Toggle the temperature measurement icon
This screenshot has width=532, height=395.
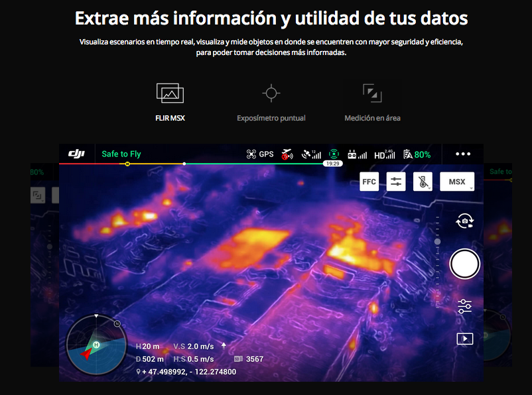click(x=423, y=182)
